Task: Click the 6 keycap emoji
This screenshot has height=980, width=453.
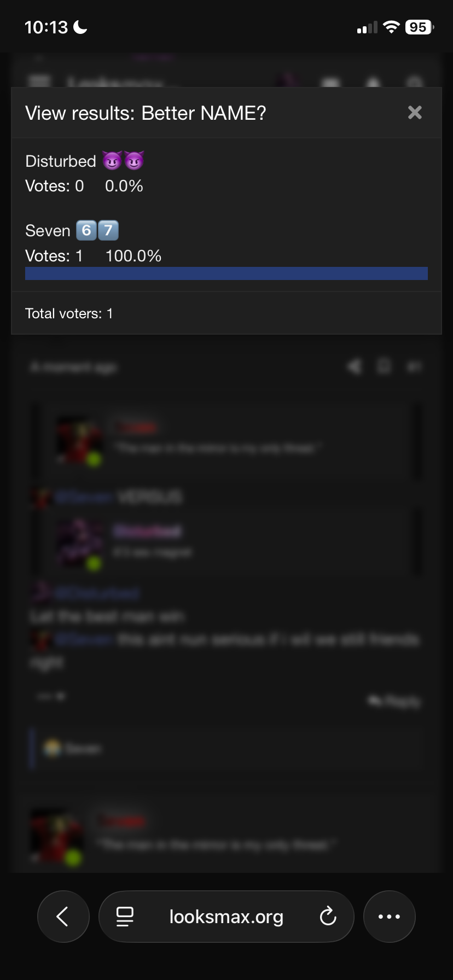Action: click(86, 231)
